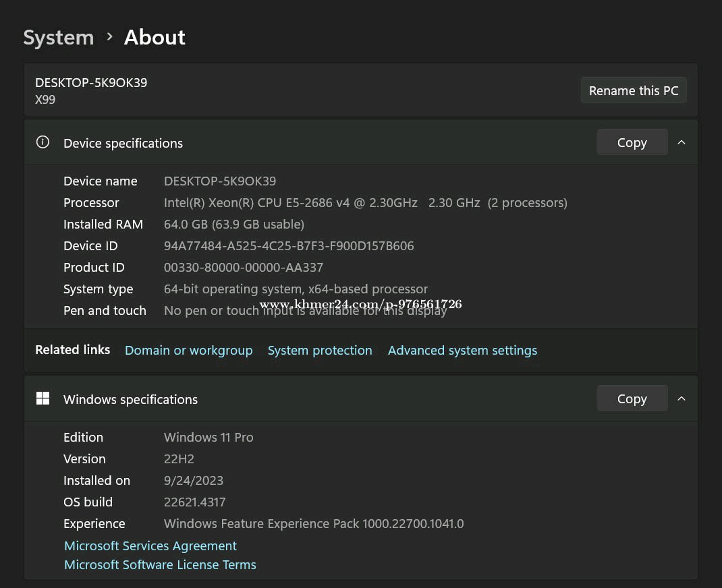
Task: Click the Processor label
Action: click(x=91, y=203)
